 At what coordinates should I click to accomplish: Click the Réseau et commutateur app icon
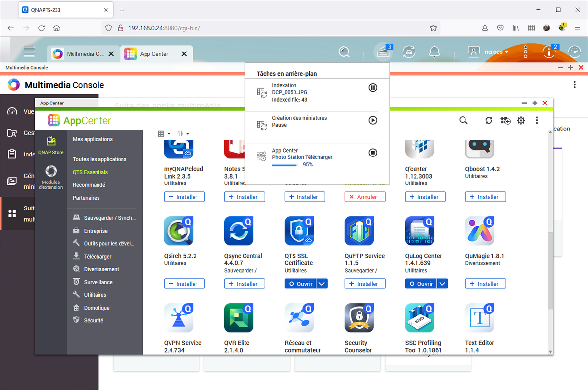point(299,318)
